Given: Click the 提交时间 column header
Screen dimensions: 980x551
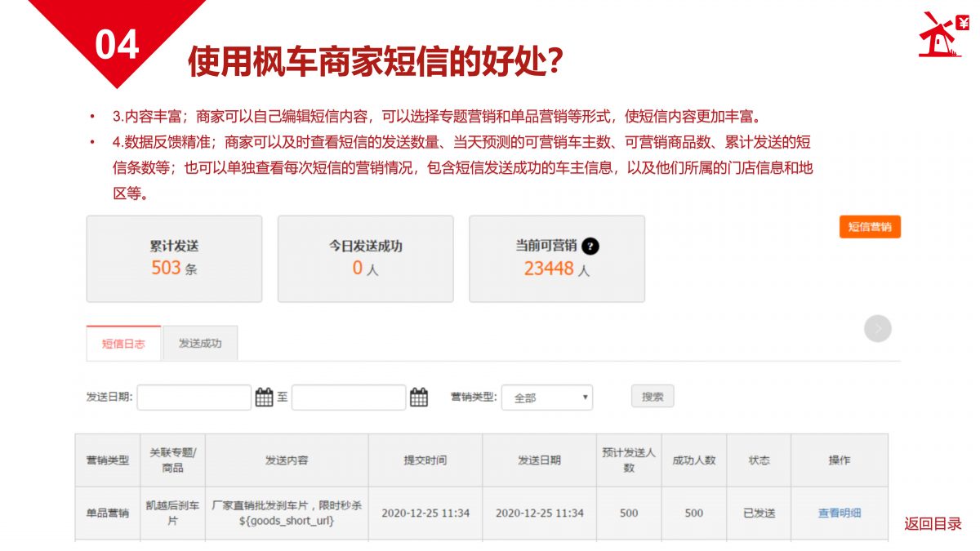Looking at the screenshot, I should (x=425, y=460).
